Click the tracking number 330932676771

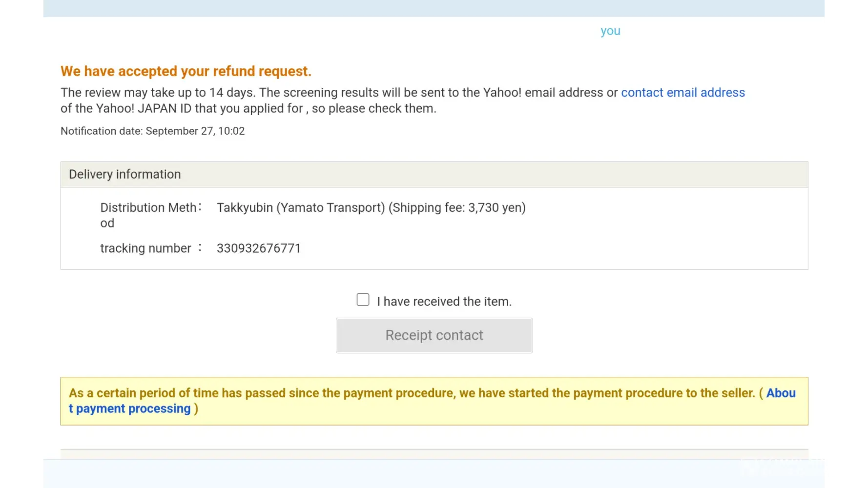click(258, 248)
